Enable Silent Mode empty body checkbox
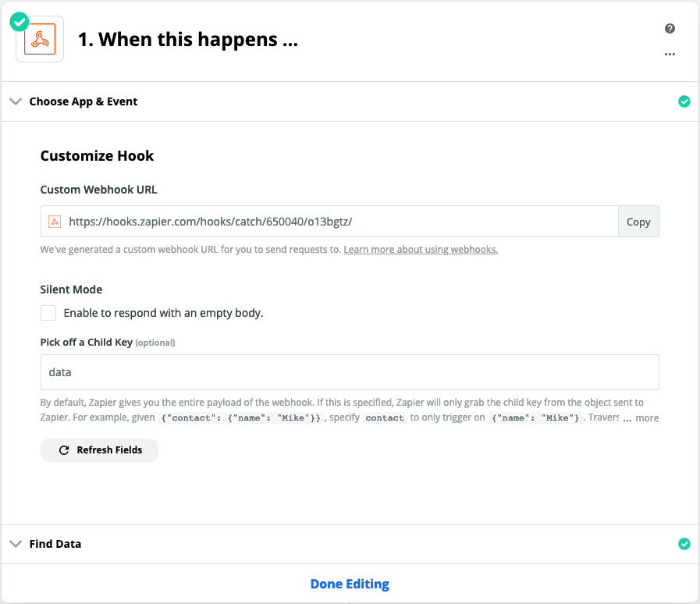This screenshot has width=700, height=604. (48, 313)
